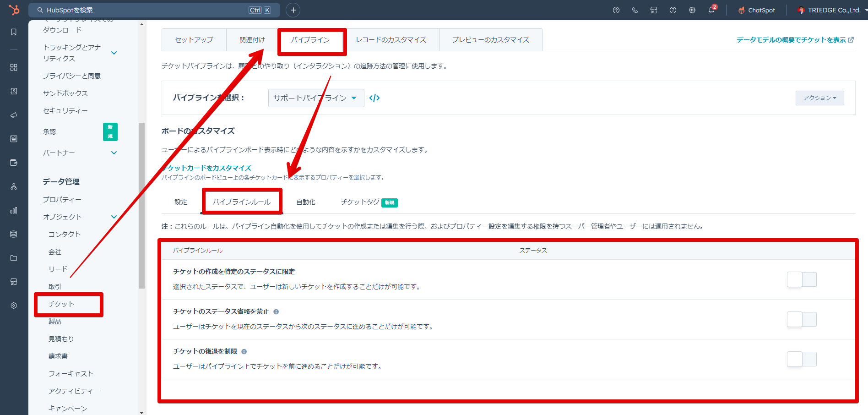Open the automation icon in left rail

(x=14, y=186)
